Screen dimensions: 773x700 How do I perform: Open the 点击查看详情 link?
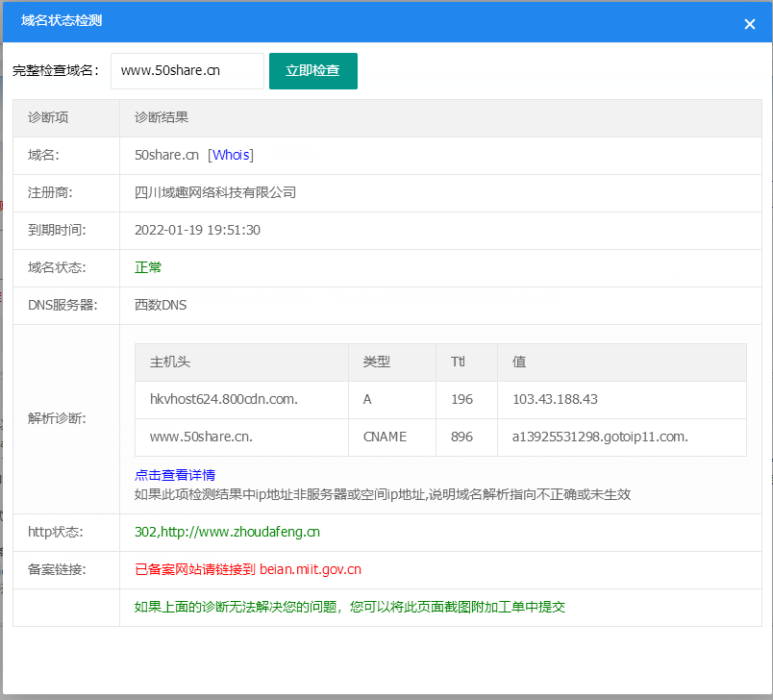tap(175, 475)
